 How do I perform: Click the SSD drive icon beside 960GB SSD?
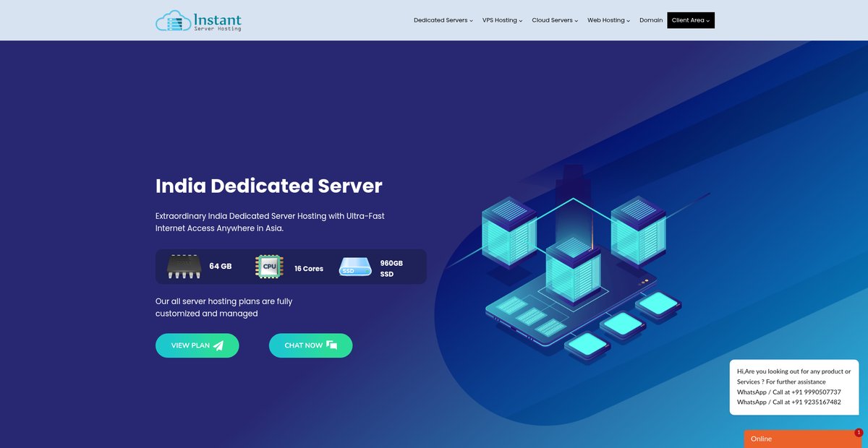[x=354, y=267]
